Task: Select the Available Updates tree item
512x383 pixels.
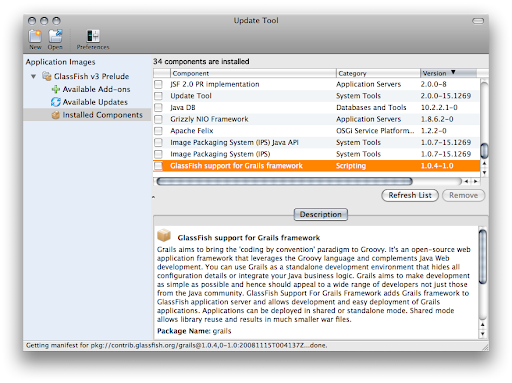Action: tap(95, 102)
